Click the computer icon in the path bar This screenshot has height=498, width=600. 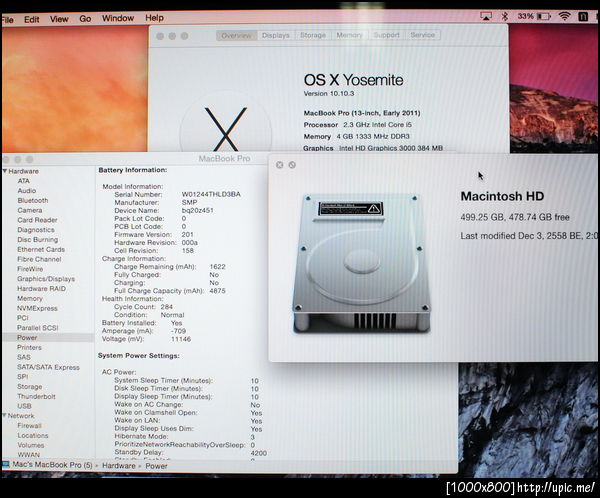pyautogui.click(x=5, y=465)
